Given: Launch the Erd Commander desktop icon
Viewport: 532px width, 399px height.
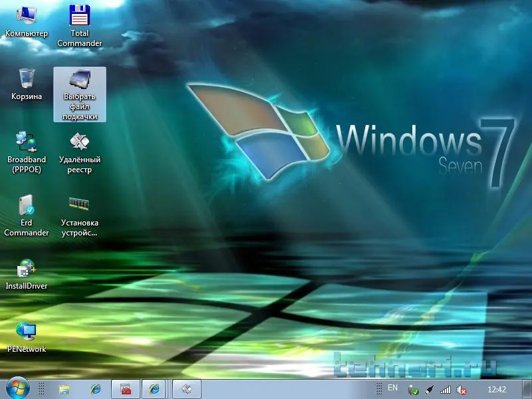Looking at the screenshot, I should point(27,215).
